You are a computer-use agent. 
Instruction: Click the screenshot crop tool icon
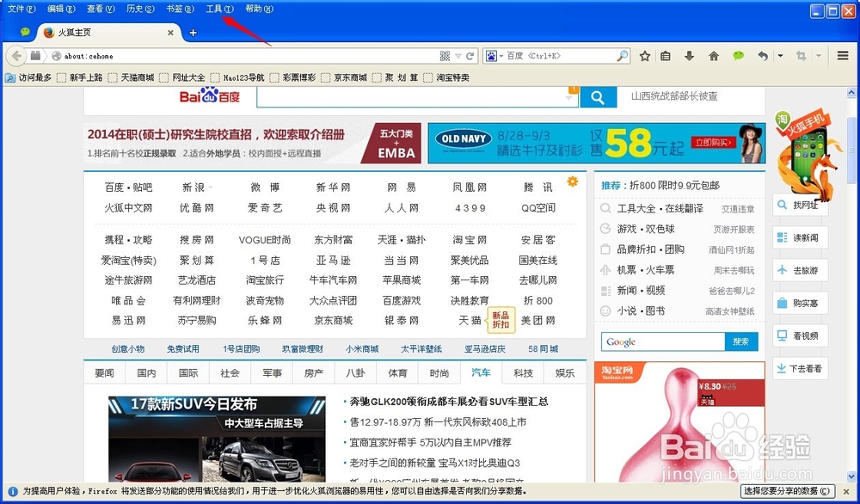coord(802,56)
